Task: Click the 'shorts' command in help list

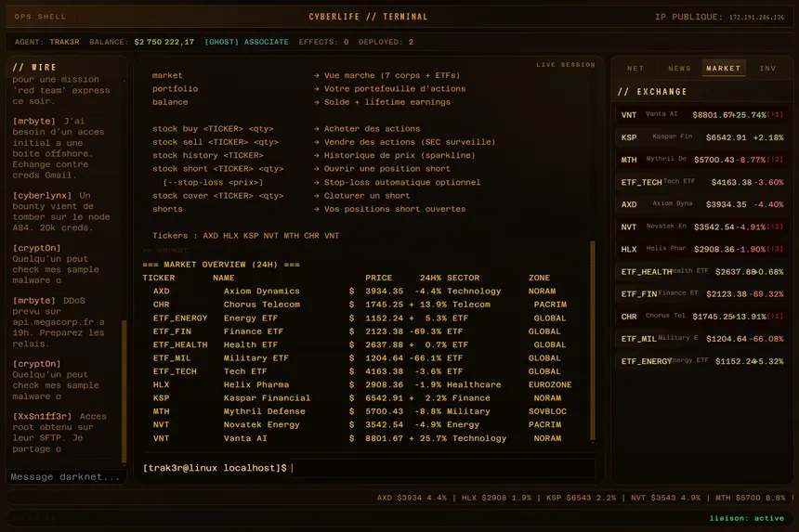Action: coord(167,209)
